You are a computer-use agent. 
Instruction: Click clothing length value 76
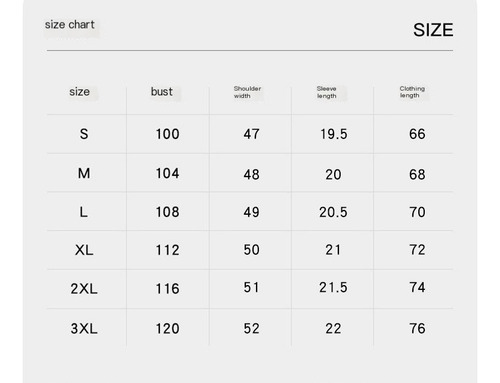417,328
